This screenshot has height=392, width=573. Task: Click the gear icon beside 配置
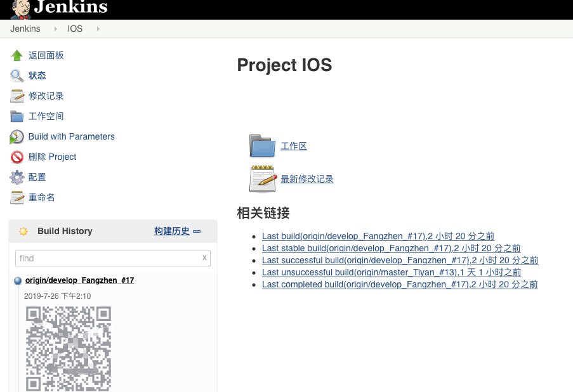[16, 178]
